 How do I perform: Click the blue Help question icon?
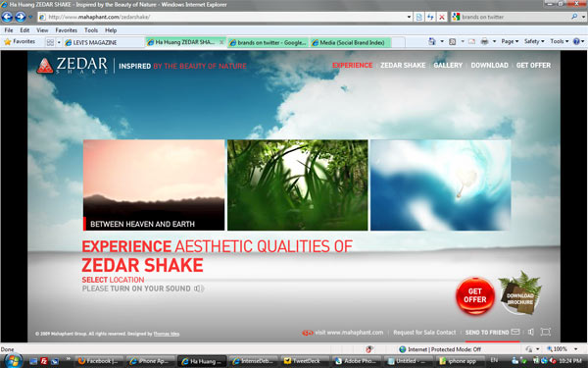pos(577,41)
